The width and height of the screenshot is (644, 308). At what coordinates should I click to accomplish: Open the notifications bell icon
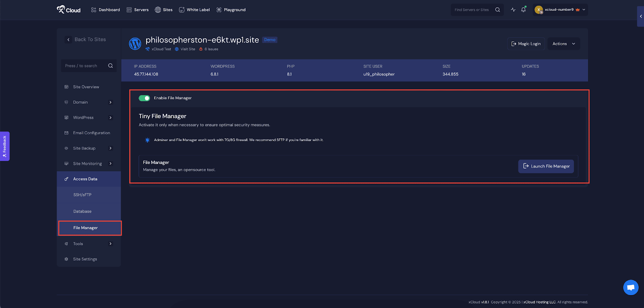tap(523, 10)
